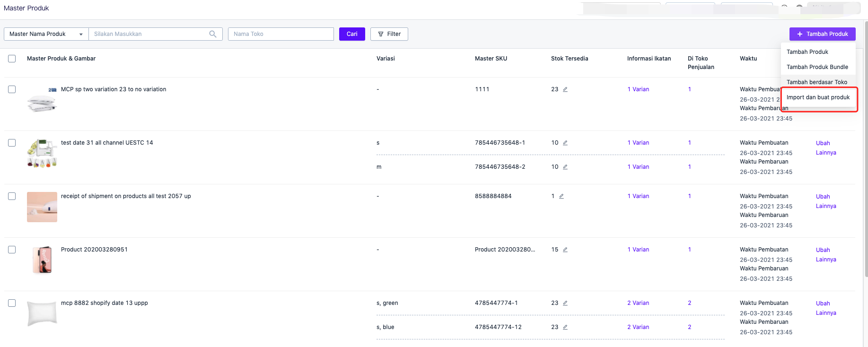Viewport: 868px width, 347px height.
Task: Click the purple Tambah Produk button
Action: (822, 34)
